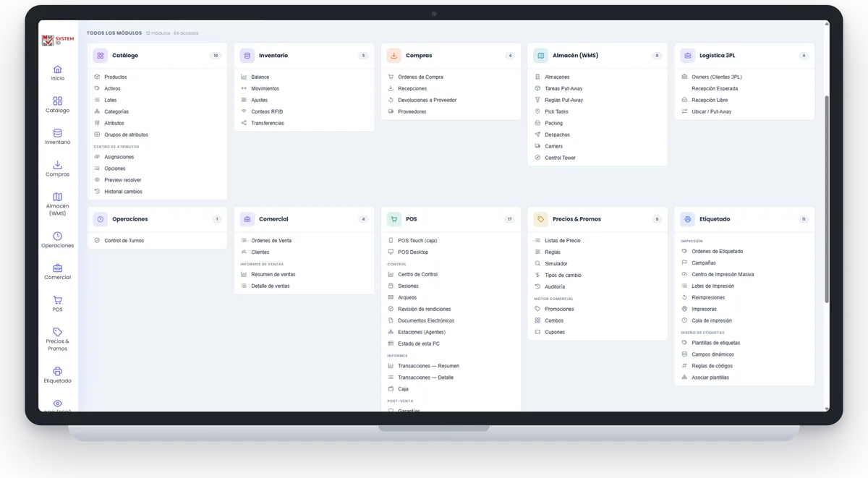The width and height of the screenshot is (868, 478).
Task: Click the Catálogo card header icon
Action: click(x=100, y=55)
